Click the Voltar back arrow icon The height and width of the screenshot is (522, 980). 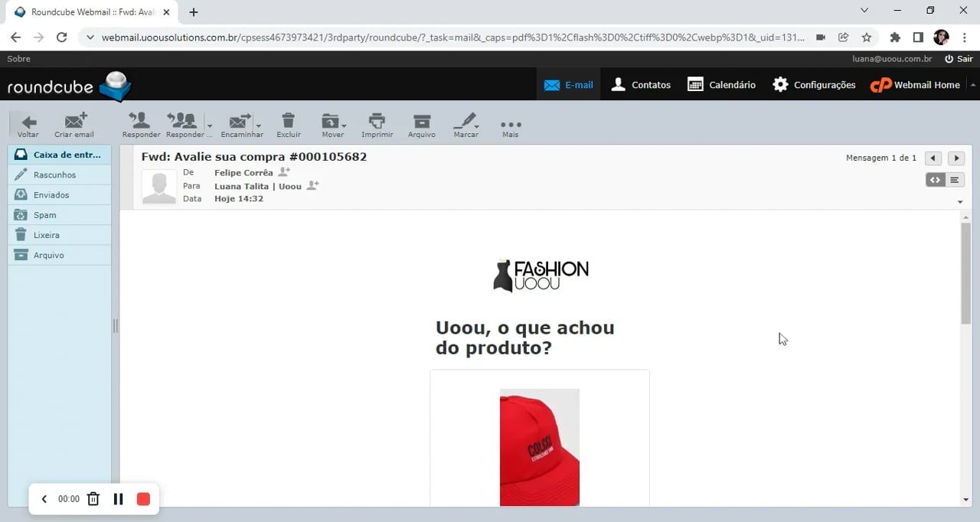click(x=28, y=120)
